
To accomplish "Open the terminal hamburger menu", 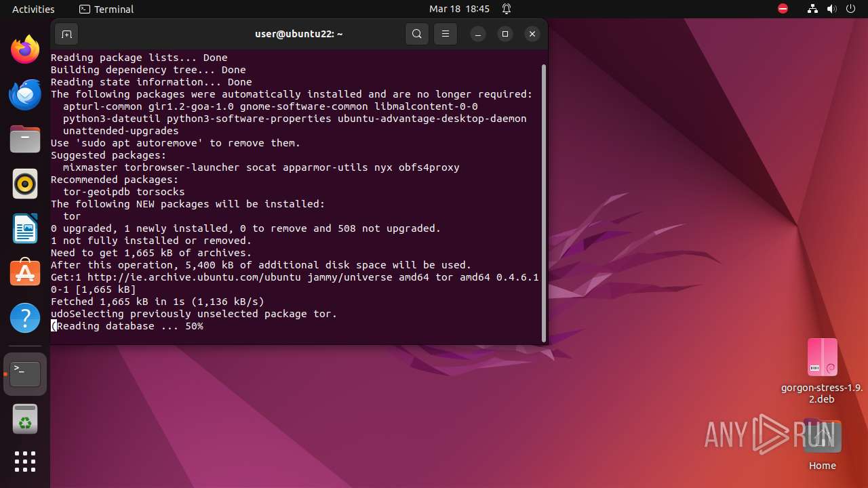I will click(x=446, y=34).
